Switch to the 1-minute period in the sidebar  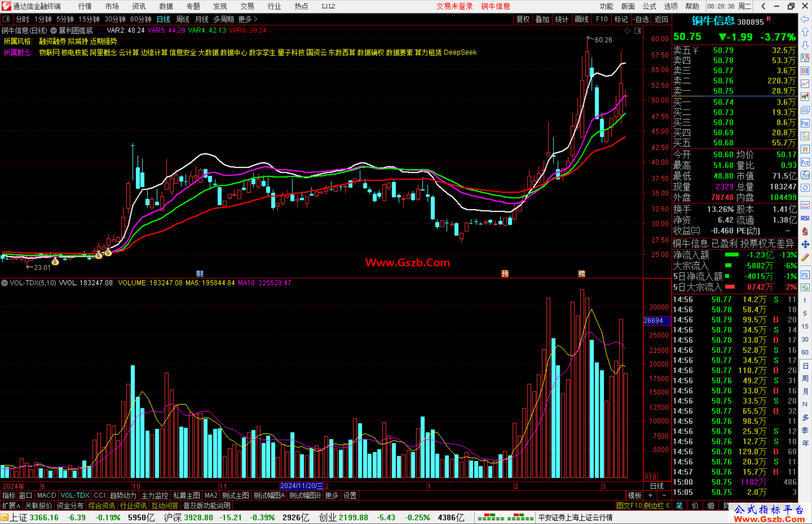pyautogui.click(x=805, y=301)
